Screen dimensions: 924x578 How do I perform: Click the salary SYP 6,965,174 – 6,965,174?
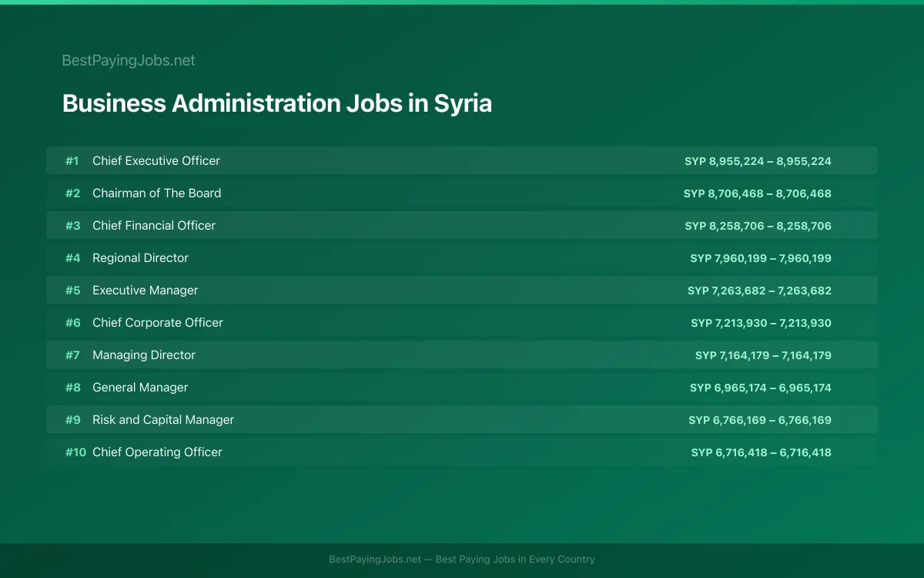pyautogui.click(x=761, y=388)
